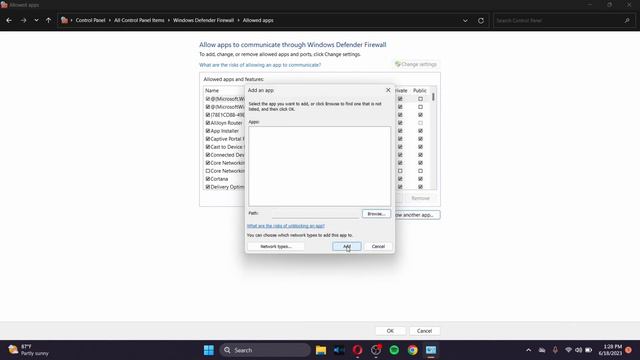Image resolution: width=640 pixels, height=360 pixels.
Task: Cancel the Add an app dialog
Action: (378, 247)
